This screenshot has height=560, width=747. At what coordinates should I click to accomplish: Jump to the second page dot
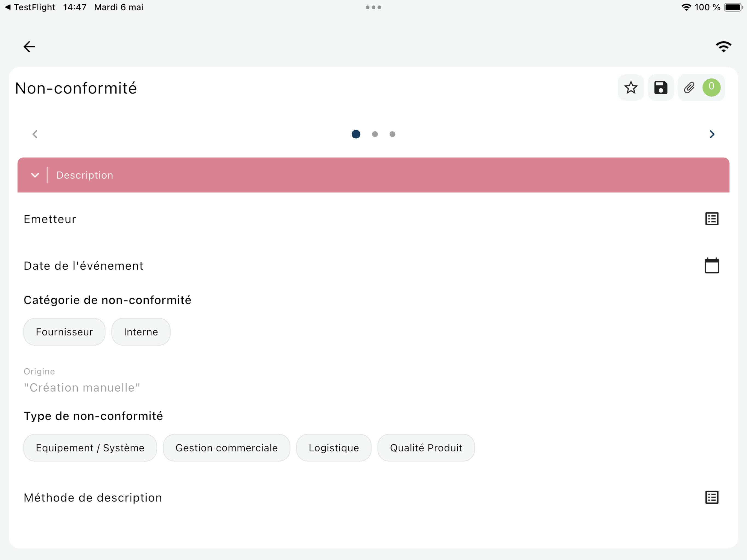pos(375,134)
